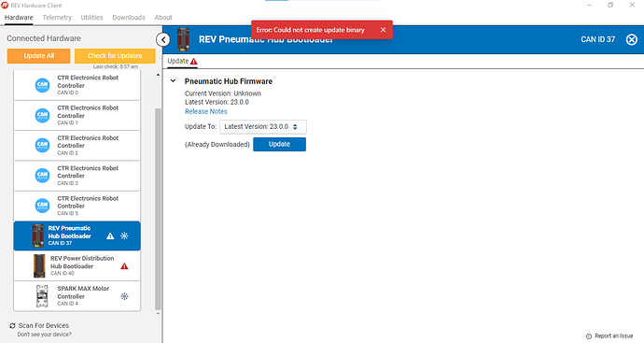This screenshot has width=644, height=343.
Task: Open the Downloads tab
Action: click(x=129, y=17)
